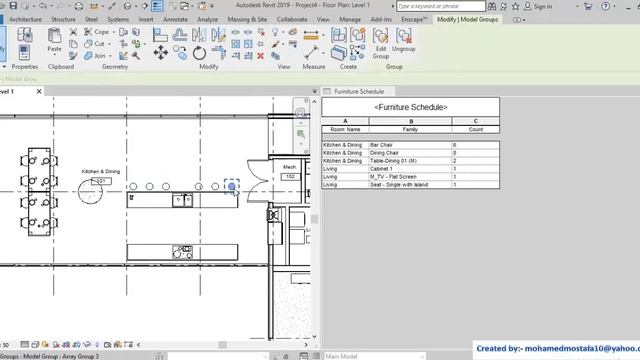The width and height of the screenshot is (640, 360).
Task: Select the Trim/Extend to Corner tool
Action: (219, 53)
